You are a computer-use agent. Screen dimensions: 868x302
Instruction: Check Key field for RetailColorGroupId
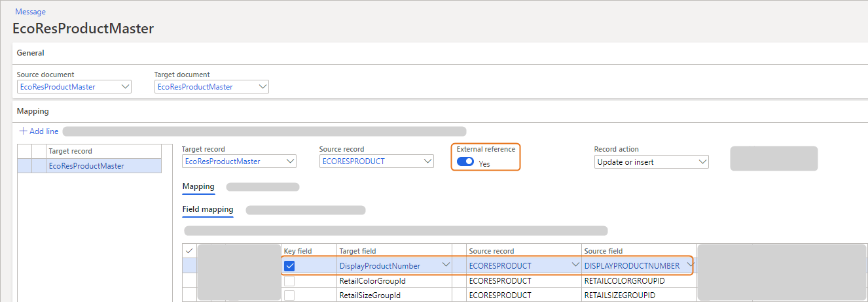click(289, 281)
